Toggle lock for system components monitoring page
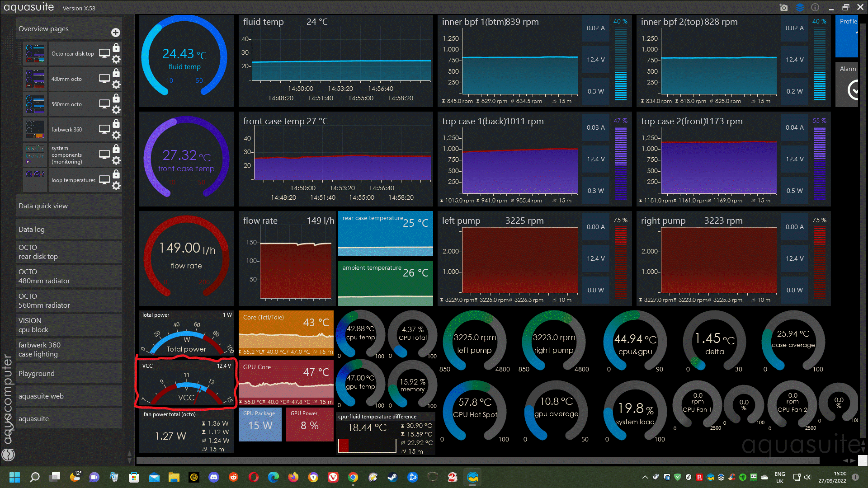 click(x=116, y=149)
